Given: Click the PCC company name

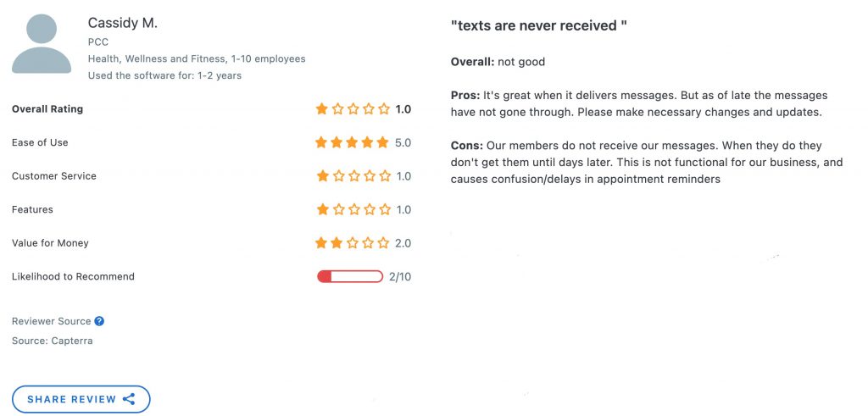Looking at the screenshot, I should pos(98,42).
